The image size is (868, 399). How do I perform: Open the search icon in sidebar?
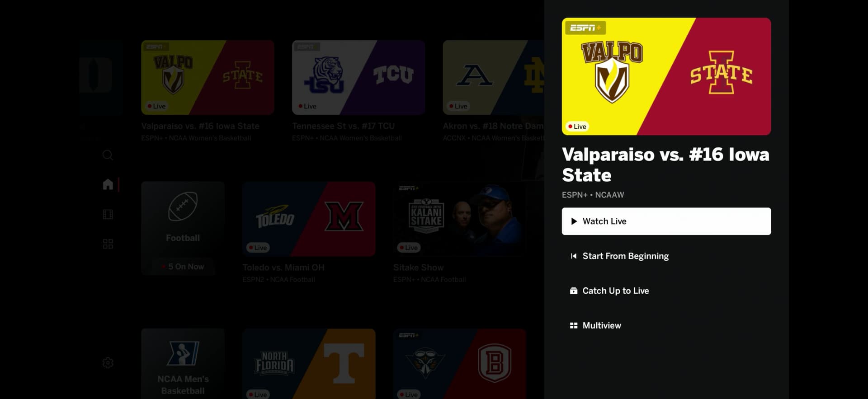[108, 155]
